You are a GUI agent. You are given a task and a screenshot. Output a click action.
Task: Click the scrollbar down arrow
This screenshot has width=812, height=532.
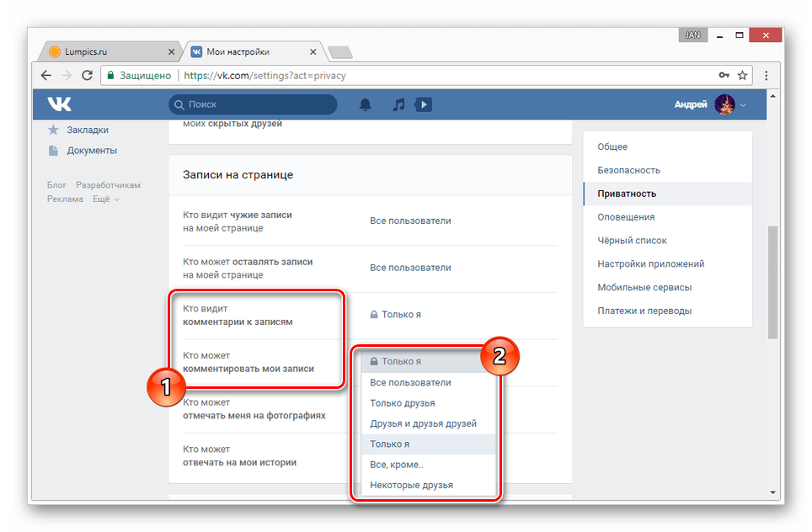point(772,492)
